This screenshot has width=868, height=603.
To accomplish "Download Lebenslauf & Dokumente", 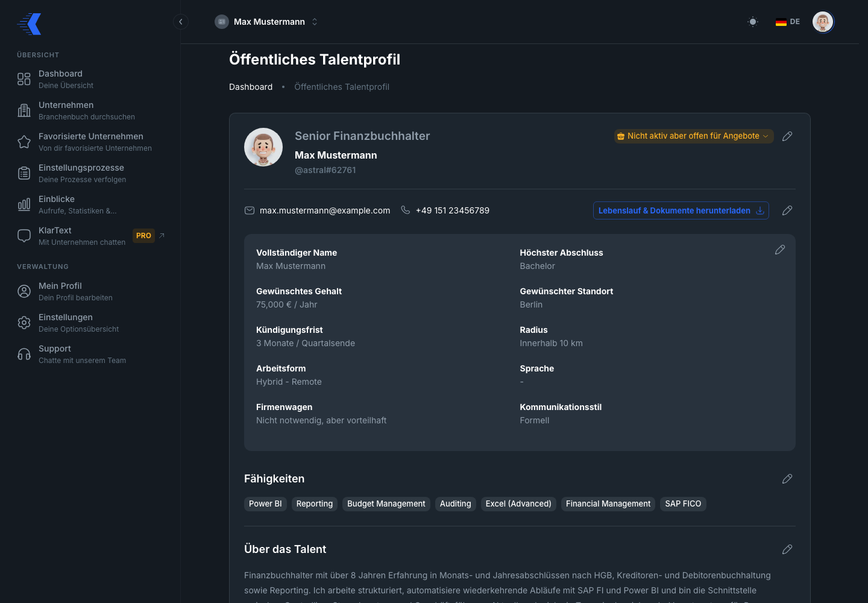I will [681, 210].
